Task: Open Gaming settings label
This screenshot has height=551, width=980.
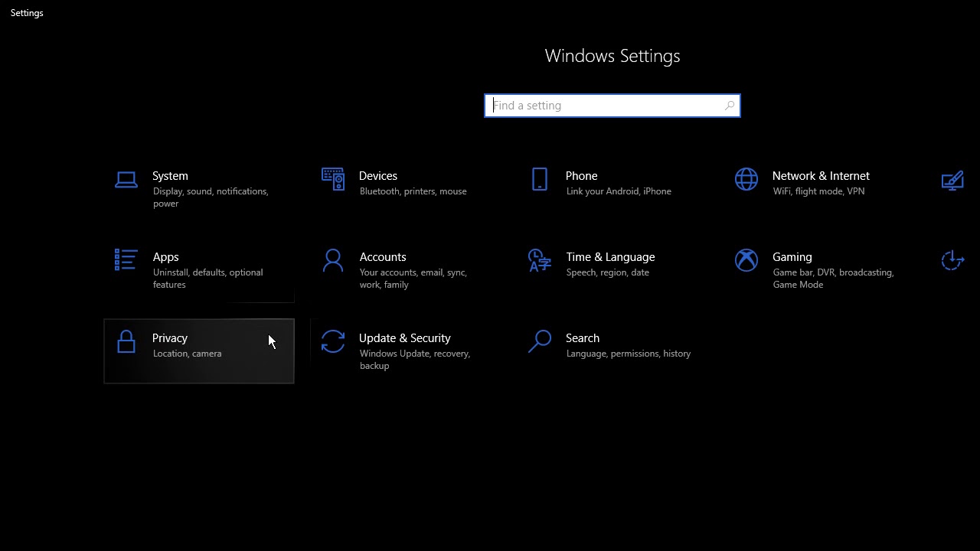Action: click(x=792, y=257)
